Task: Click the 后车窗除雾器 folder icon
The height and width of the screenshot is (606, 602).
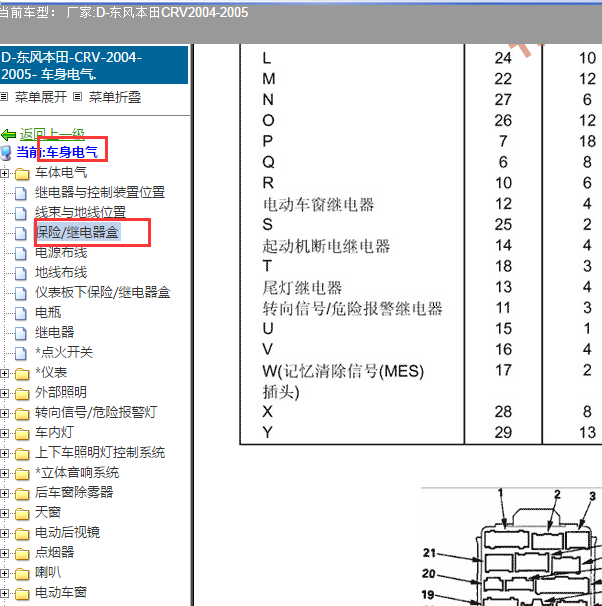Action: pyautogui.click(x=22, y=494)
